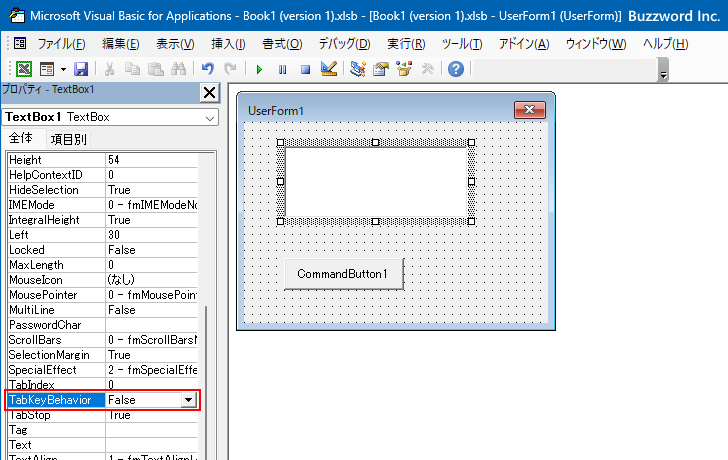
Task: Select the ScrollBars property
Action: coord(57,340)
